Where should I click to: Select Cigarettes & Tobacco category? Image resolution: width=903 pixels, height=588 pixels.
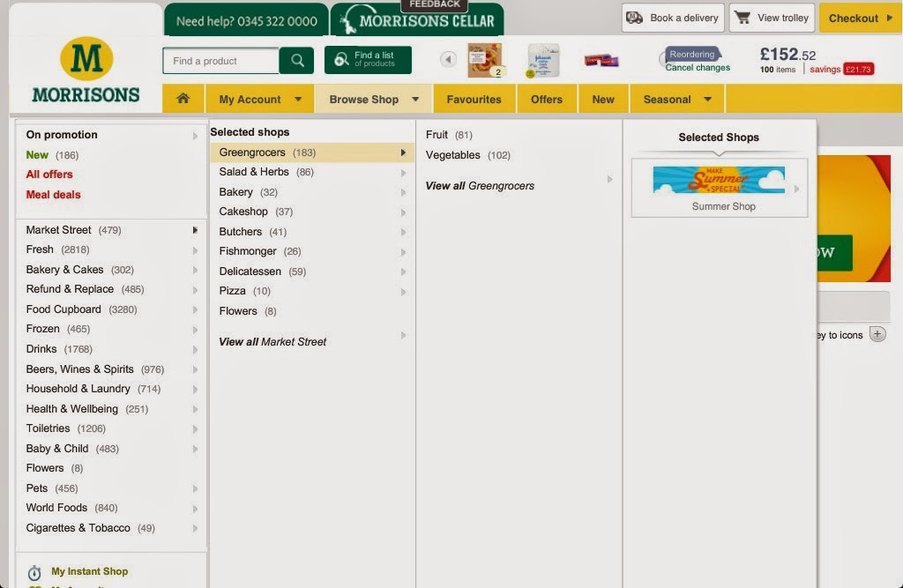[x=112, y=528]
